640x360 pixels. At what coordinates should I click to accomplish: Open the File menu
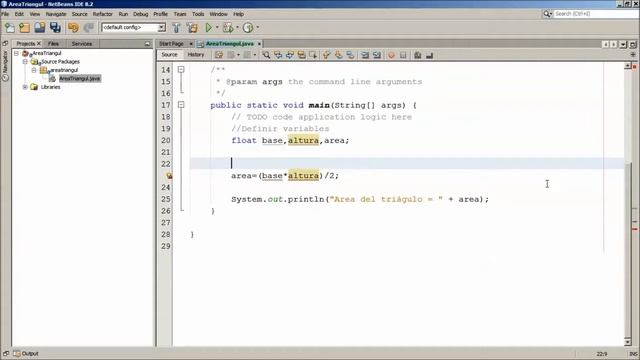[x=5, y=14]
